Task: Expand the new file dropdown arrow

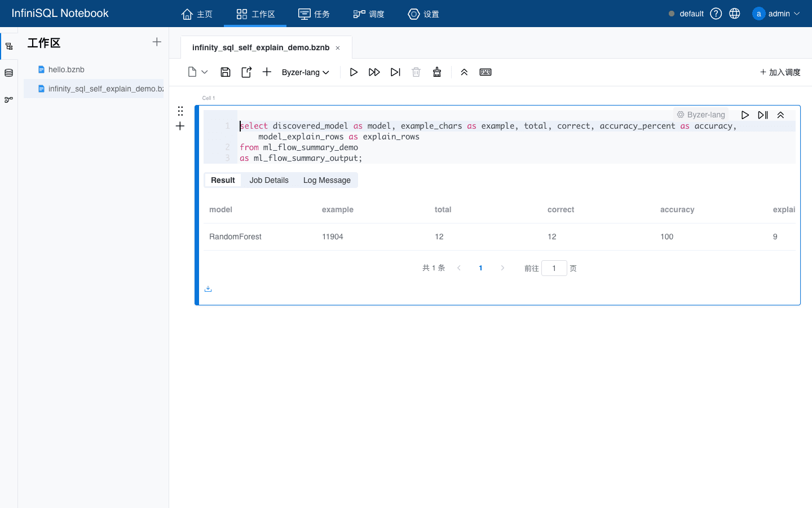Action: 205,72
